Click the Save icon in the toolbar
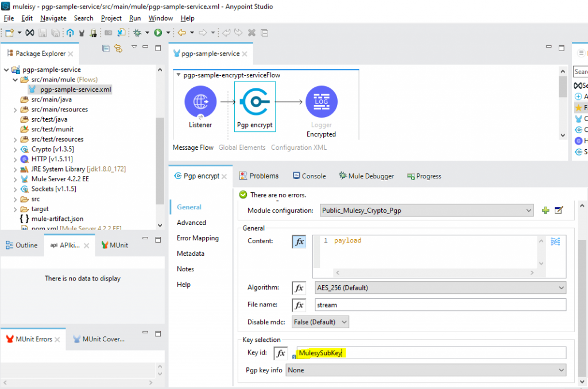588x389 pixels. 42,33
